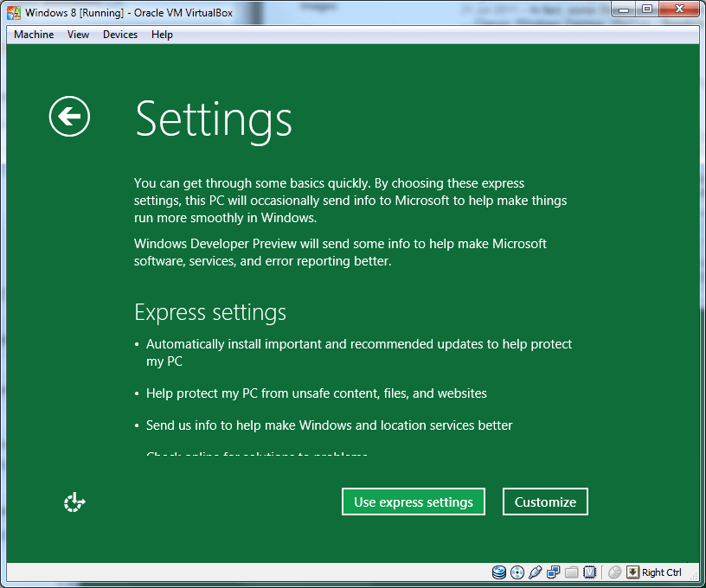Click the USB devices status icon
Viewport: 706px width, 588px height.
click(x=535, y=572)
